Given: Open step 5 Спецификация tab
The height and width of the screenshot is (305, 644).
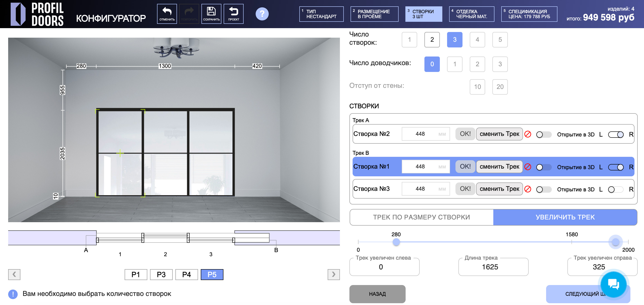Looking at the screenshot, I should point(529,14).
